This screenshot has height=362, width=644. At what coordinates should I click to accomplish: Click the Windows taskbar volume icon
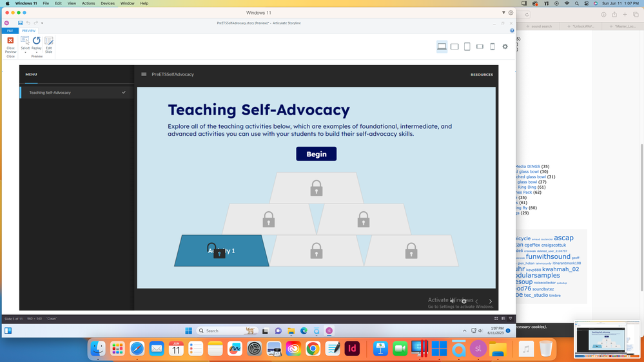pyautogui.click(x=480, y=331)
